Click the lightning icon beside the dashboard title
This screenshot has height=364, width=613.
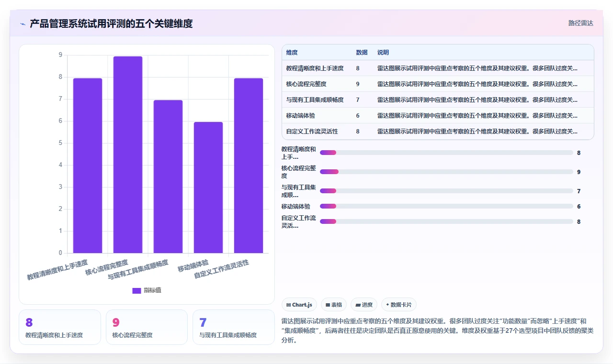coord(23,23)
